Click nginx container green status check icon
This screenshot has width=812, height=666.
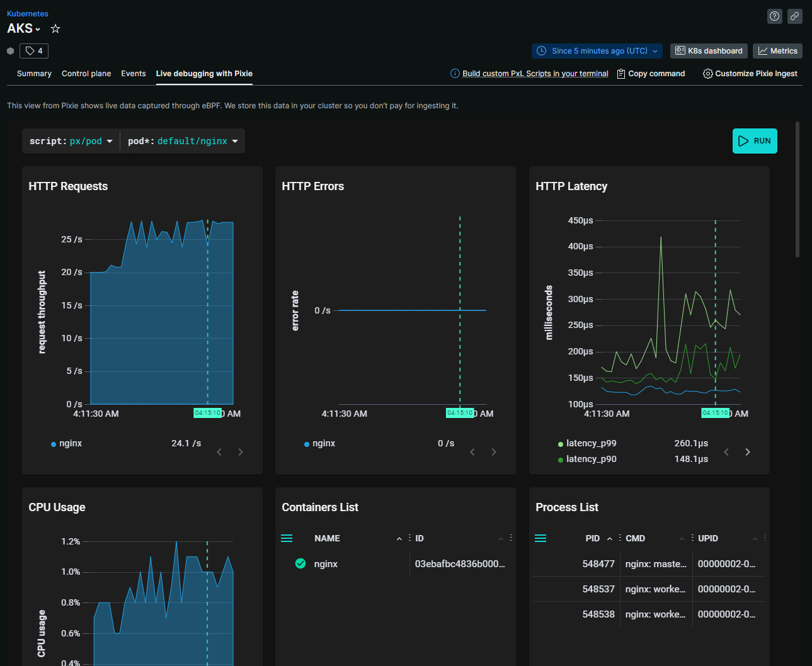tap(300, 563)
